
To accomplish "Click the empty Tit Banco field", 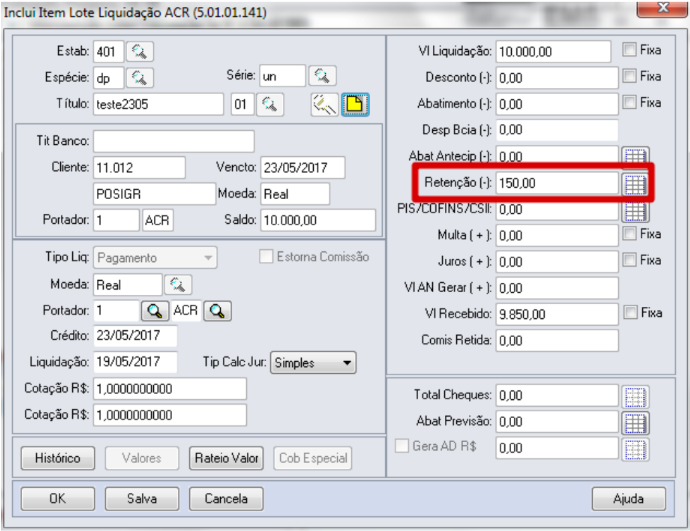I will 174,141.
